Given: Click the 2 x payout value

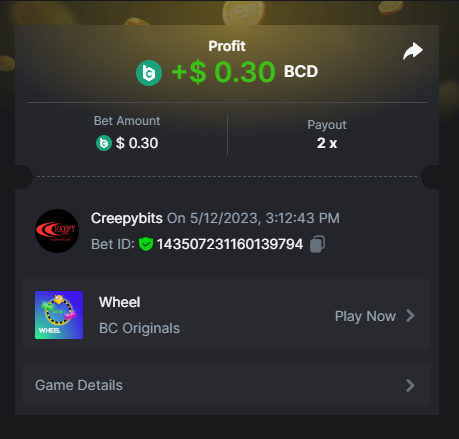Looking at the screenshot, I should 327,143.
